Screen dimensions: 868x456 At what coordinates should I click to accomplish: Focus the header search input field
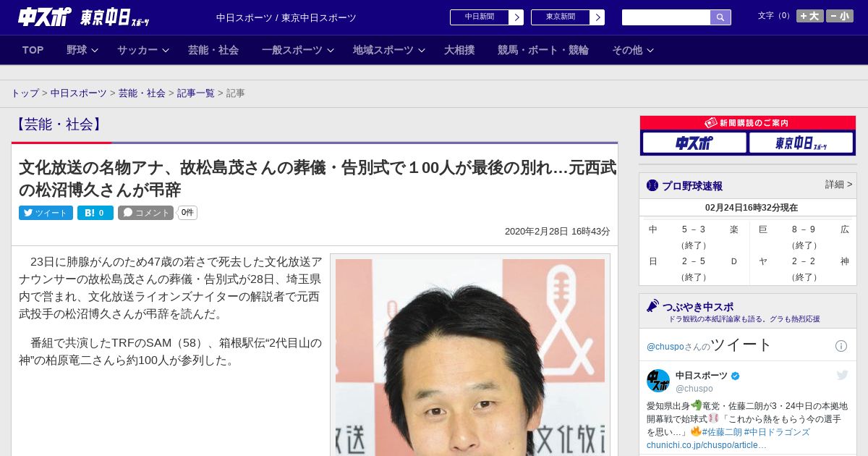coord(666,17)
